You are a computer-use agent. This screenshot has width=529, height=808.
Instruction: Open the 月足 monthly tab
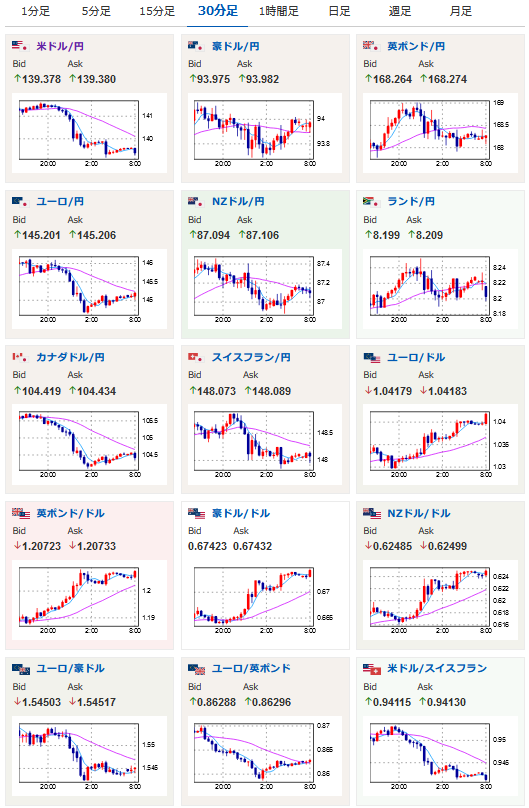click(x=460, y=11)
